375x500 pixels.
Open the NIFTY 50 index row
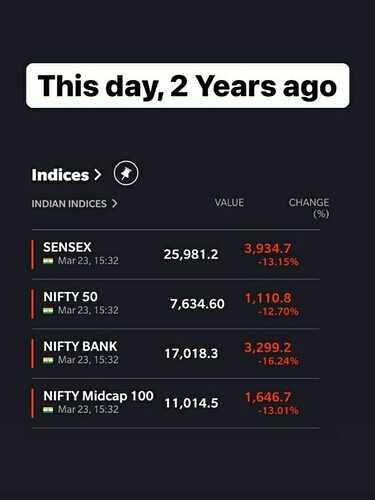point(176,304)
